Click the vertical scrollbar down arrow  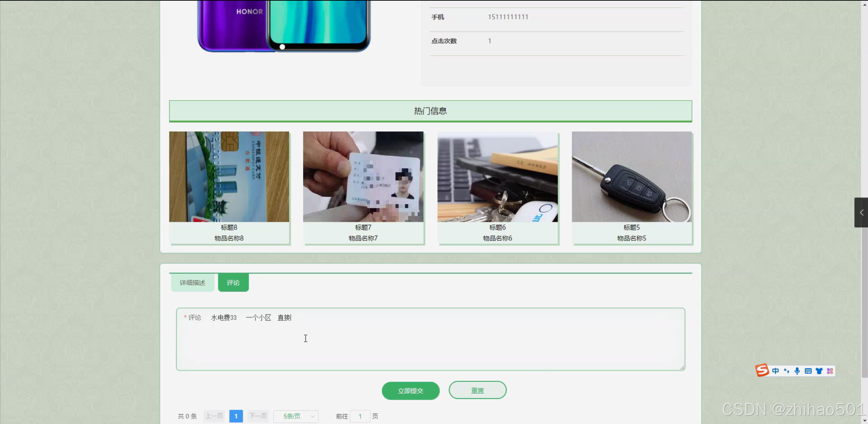[864, 421]
